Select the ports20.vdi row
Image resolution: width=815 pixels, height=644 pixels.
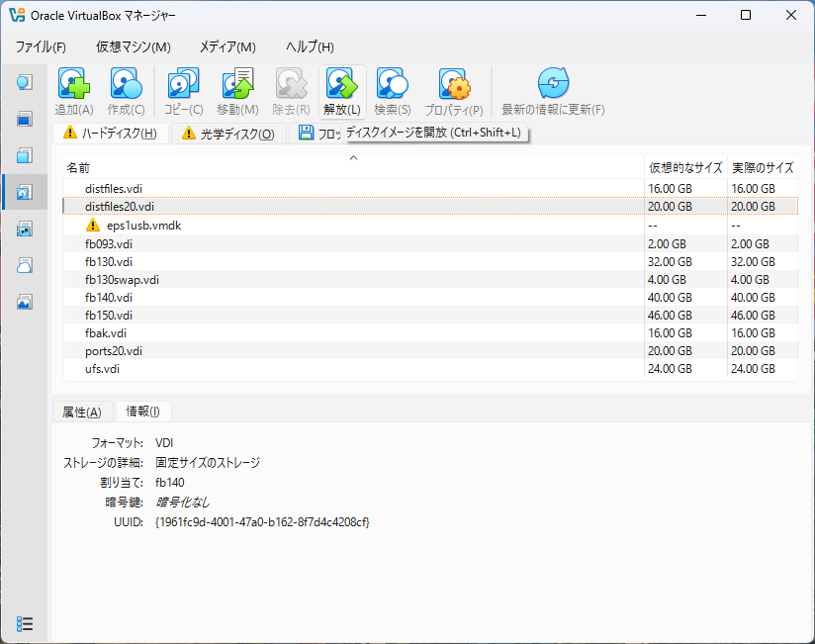[x=430, y=351]
